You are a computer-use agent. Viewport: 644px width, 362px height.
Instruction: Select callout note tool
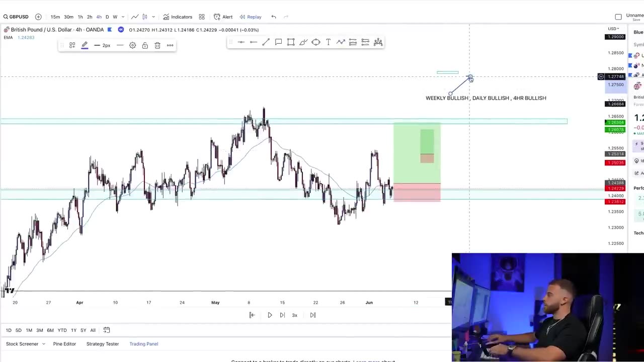(278, 42)
